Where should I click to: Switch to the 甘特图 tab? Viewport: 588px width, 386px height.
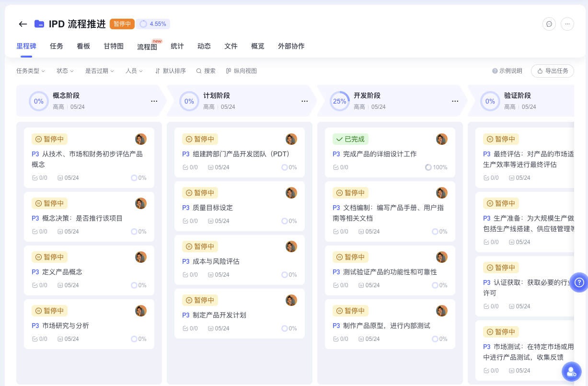[114, 46]
